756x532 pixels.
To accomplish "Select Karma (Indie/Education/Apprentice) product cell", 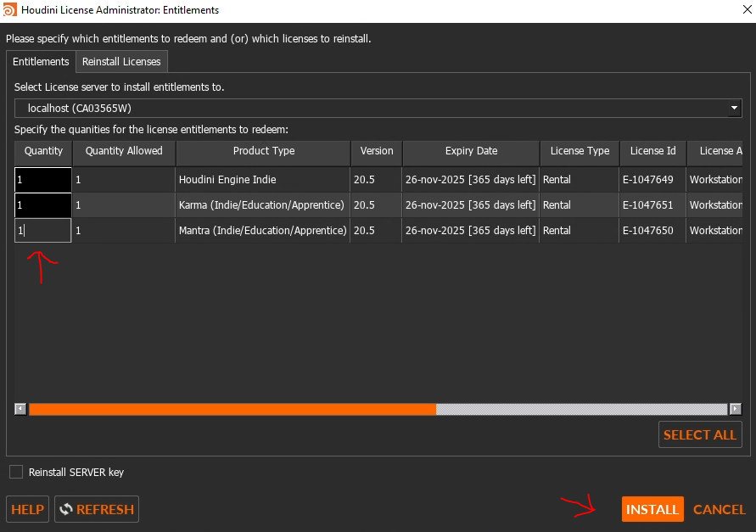I will 263,205.
